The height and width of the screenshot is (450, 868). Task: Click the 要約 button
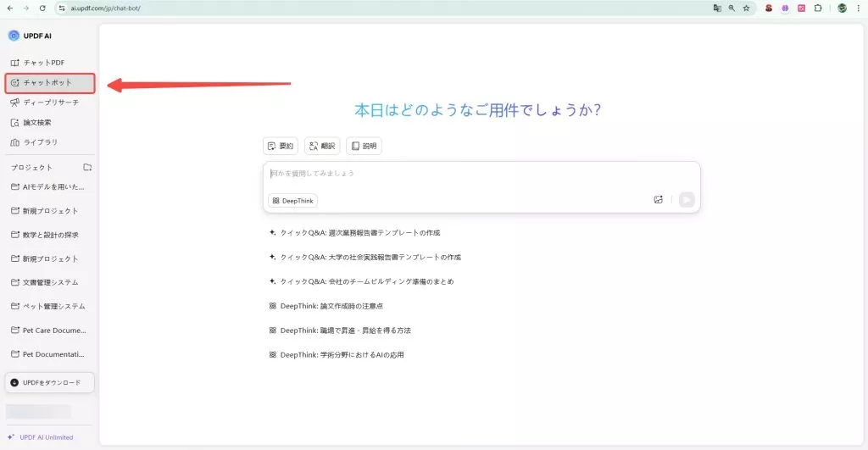281,146
